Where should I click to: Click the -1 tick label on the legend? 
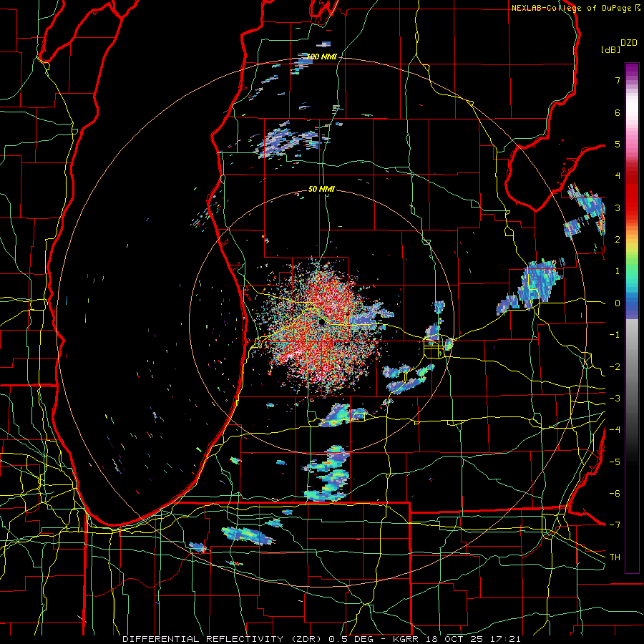tap(615, 335)
